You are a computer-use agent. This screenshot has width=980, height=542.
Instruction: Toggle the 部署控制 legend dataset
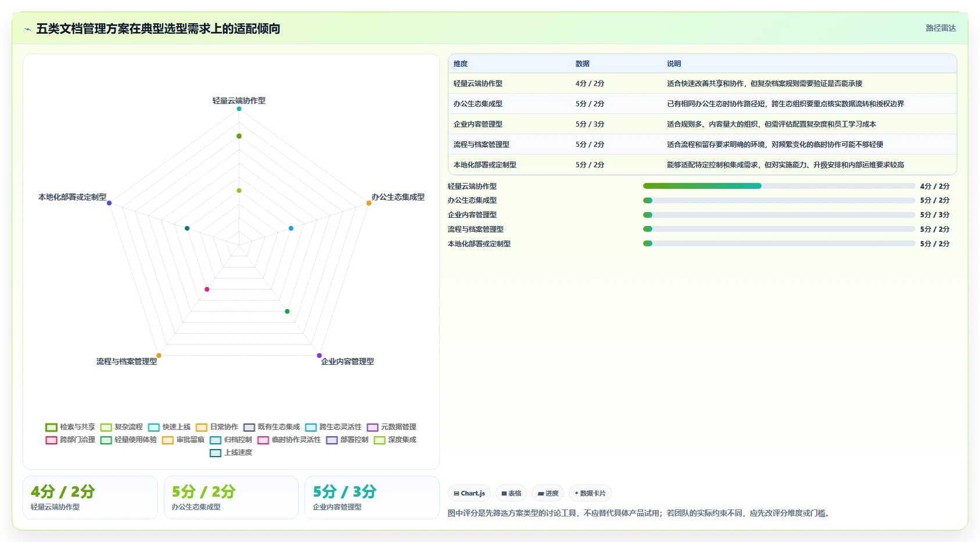347,440
